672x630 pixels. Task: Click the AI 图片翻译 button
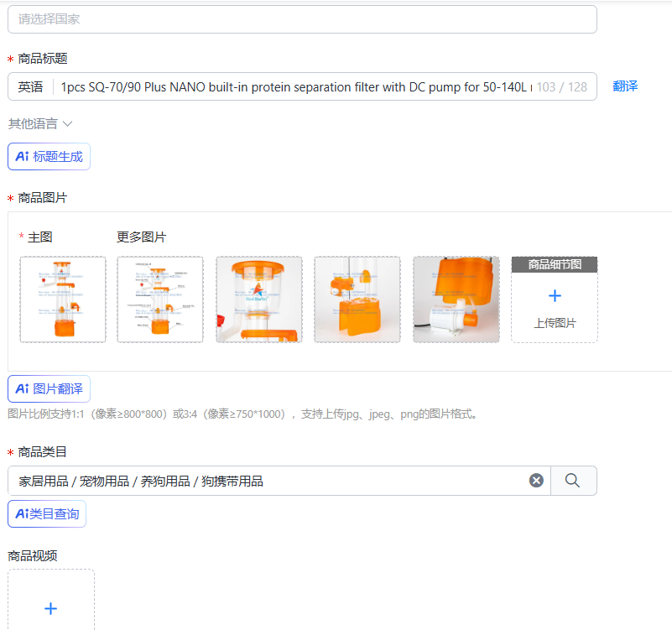49,388
